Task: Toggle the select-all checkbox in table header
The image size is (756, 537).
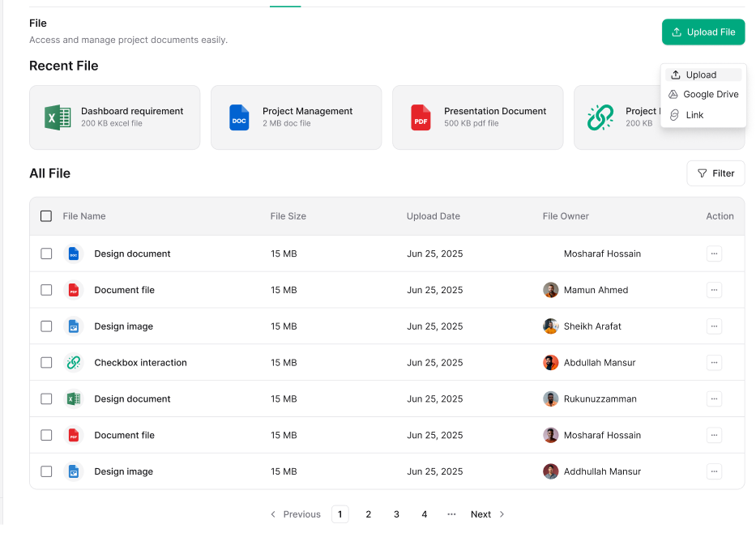Action: (46, 216)
